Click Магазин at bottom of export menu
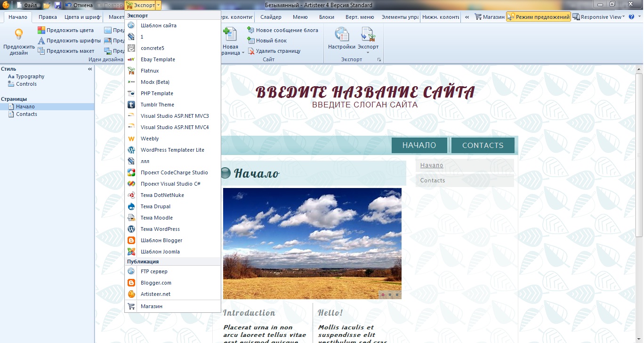The image size is (644, 343). coord(173,306)
